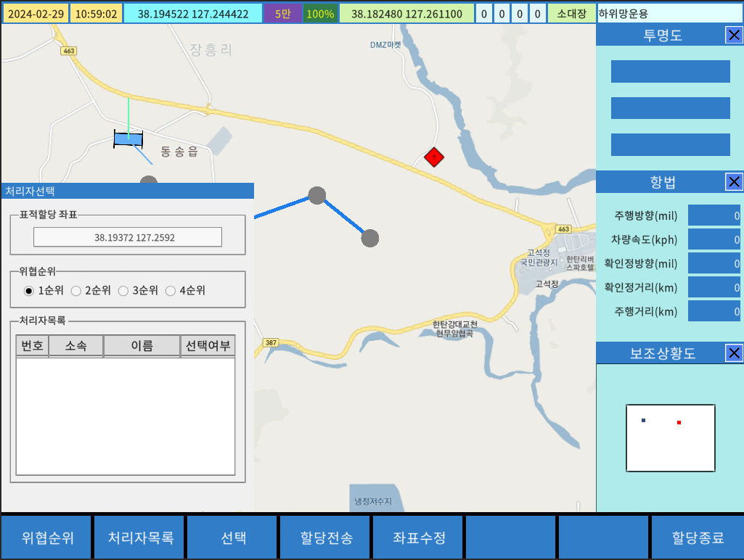Click the middle gray route waypoint
This screenshot has height=560, width=744.
point(316,195)
